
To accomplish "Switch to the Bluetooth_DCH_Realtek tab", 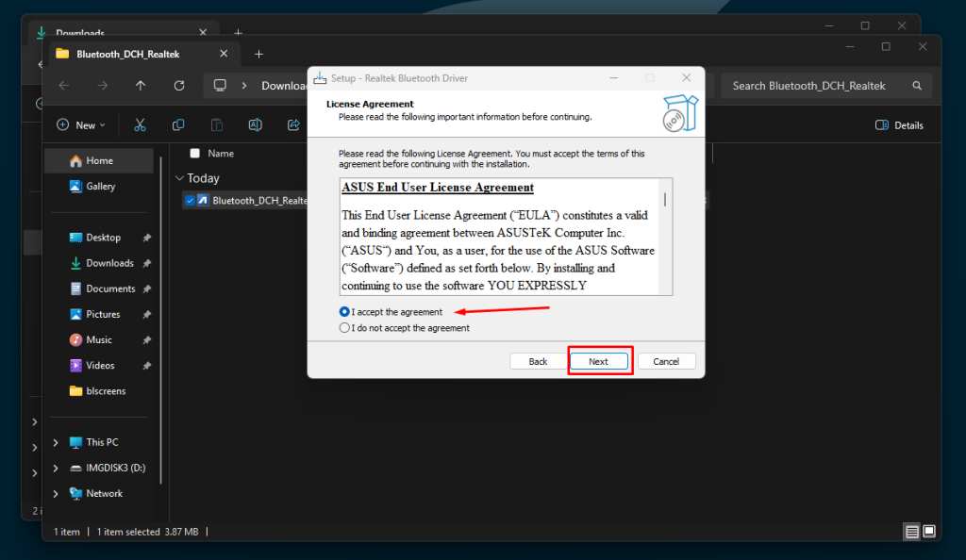I will pos(128,54).
